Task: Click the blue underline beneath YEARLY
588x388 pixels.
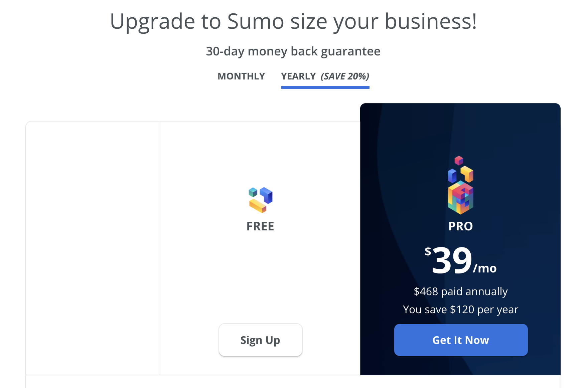Action: pyautogui.click(x=325, y=87)
